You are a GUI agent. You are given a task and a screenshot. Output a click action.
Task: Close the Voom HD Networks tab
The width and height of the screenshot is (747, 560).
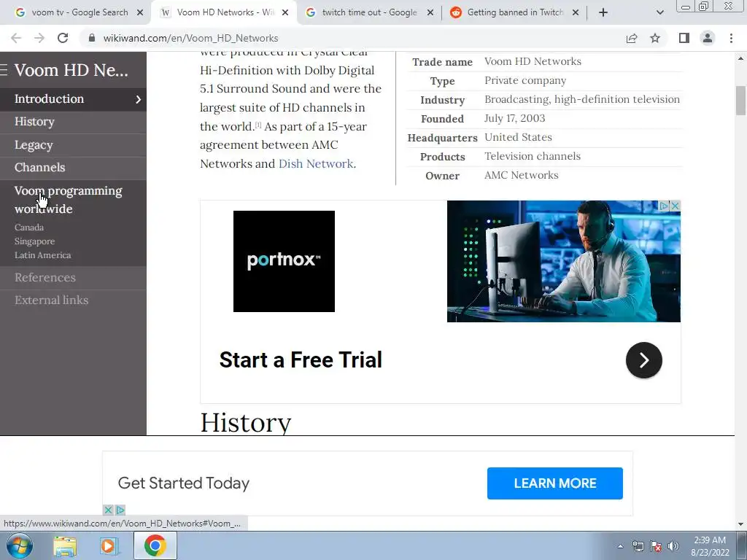(285, 13)
